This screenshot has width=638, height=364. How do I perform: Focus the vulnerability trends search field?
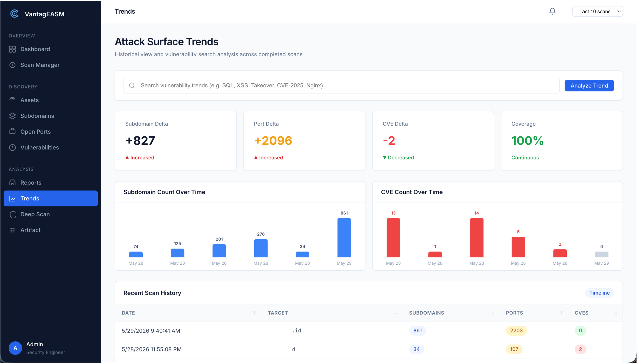tap(341, 86)
